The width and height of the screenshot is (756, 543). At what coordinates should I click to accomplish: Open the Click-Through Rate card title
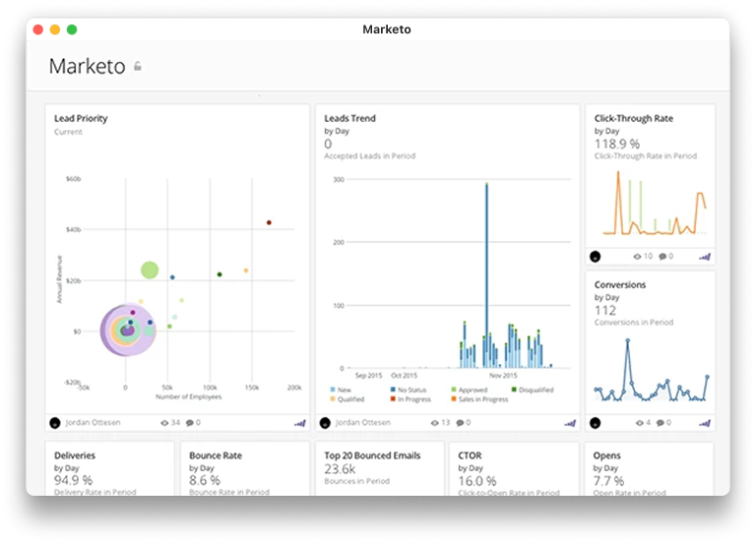point(634,118)
